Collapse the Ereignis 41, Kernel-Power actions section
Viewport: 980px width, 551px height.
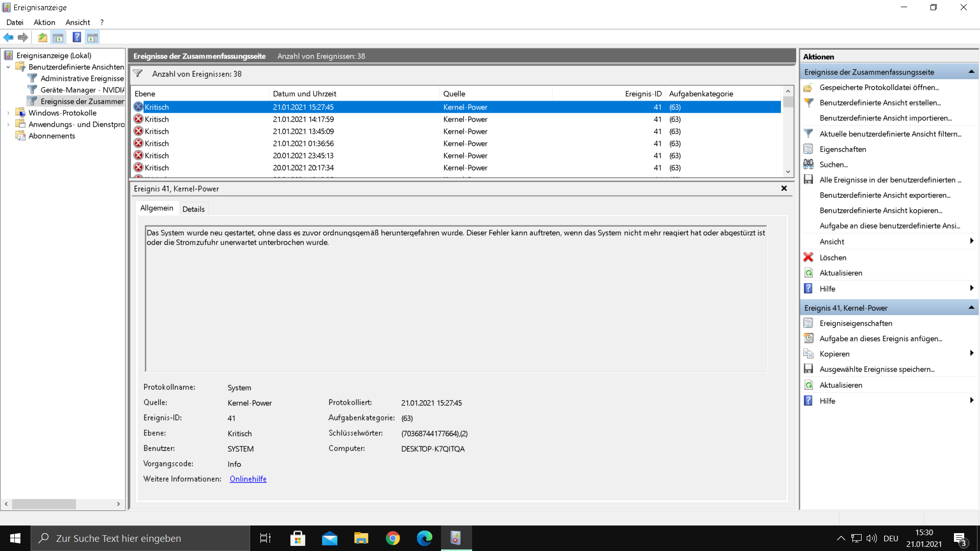(x=971, y=308)
